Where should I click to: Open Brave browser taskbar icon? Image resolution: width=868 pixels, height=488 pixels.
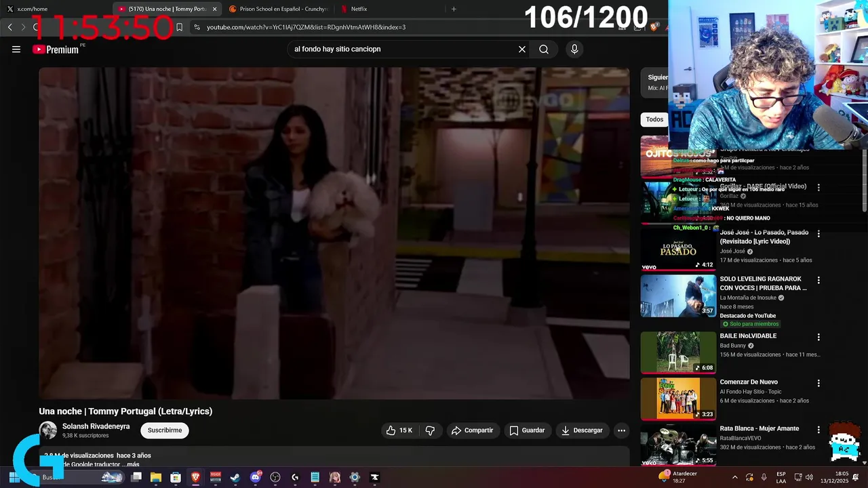(x=195, y=477)
